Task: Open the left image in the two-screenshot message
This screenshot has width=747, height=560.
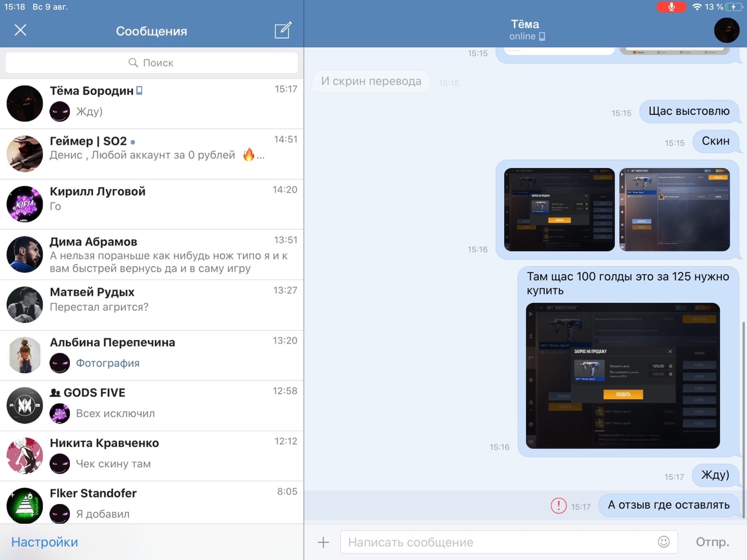Action: pos(559,209)
